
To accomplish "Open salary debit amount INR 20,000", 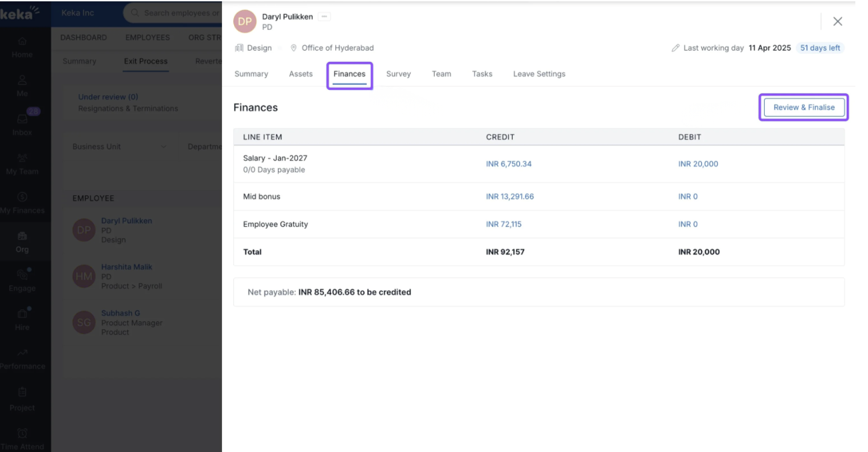I will click(x=698, y=164).
